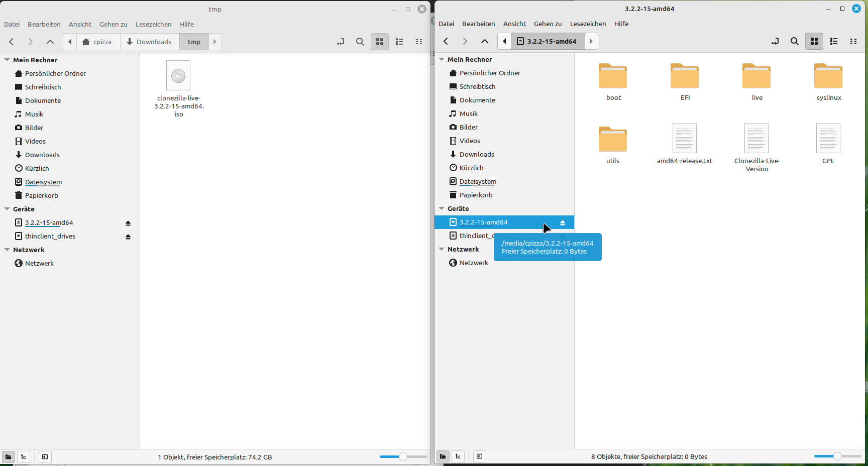The width and height of the screenshot is (868, 466).
Task: Open the Bearbeiten menu
Action: point(44,24)
